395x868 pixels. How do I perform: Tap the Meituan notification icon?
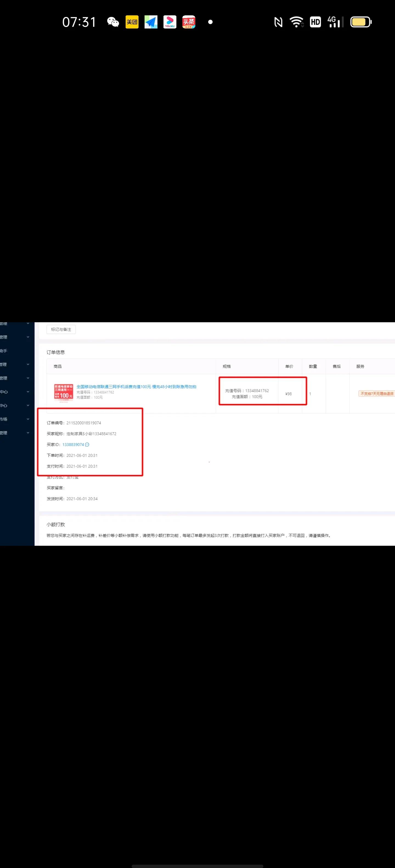132,22
